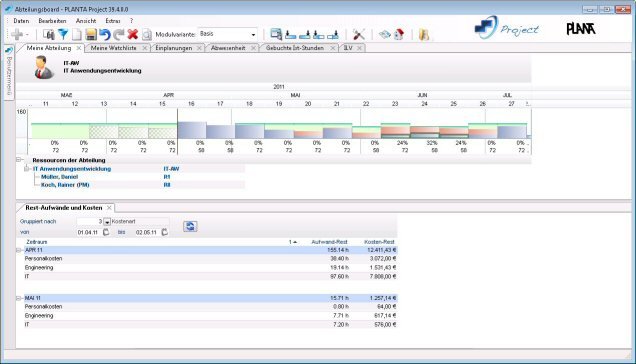The height and width of the screenshot is (364, 636).
Task: Sort by the column 1 sort arrow
Action: click(292, 242)
